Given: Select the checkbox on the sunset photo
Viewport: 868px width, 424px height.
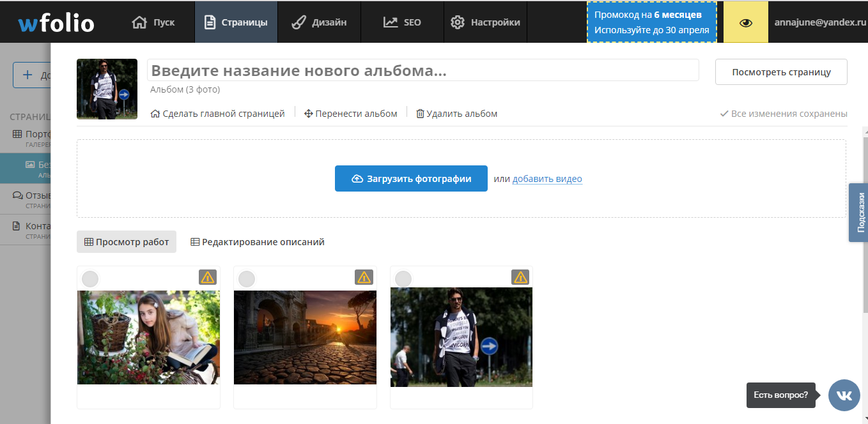Looking at the screenshot, I should [246, 277].
